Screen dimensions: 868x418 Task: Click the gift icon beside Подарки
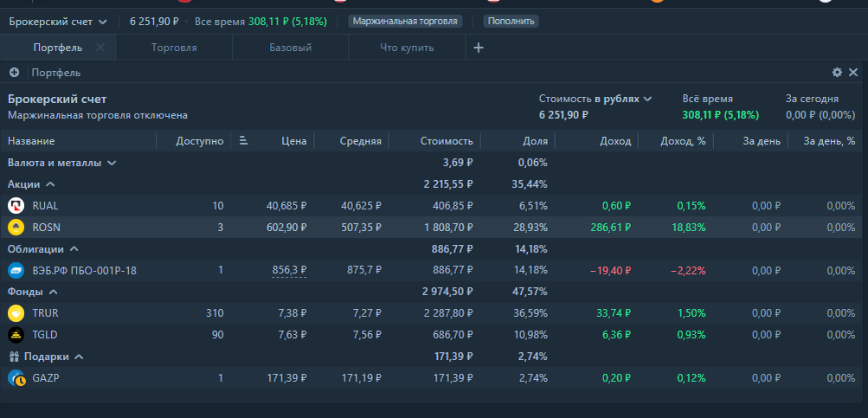coord(15,357)
